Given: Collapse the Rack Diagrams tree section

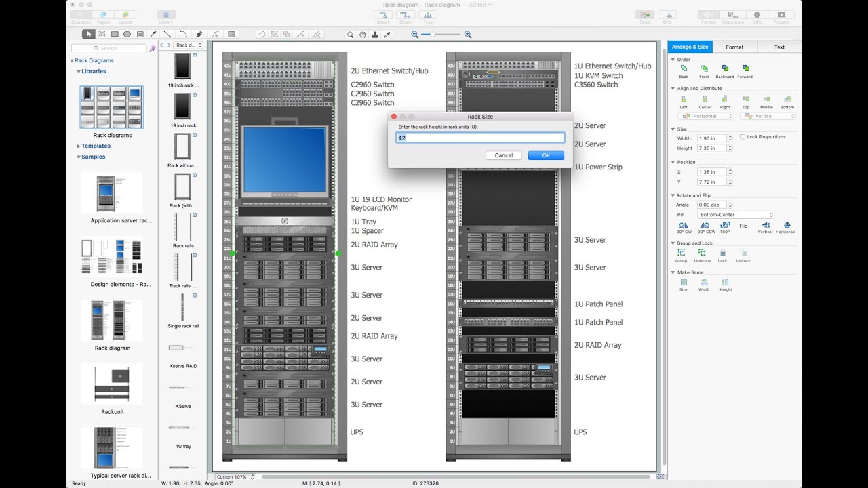Looking at the screenshot, I should 72,61.
